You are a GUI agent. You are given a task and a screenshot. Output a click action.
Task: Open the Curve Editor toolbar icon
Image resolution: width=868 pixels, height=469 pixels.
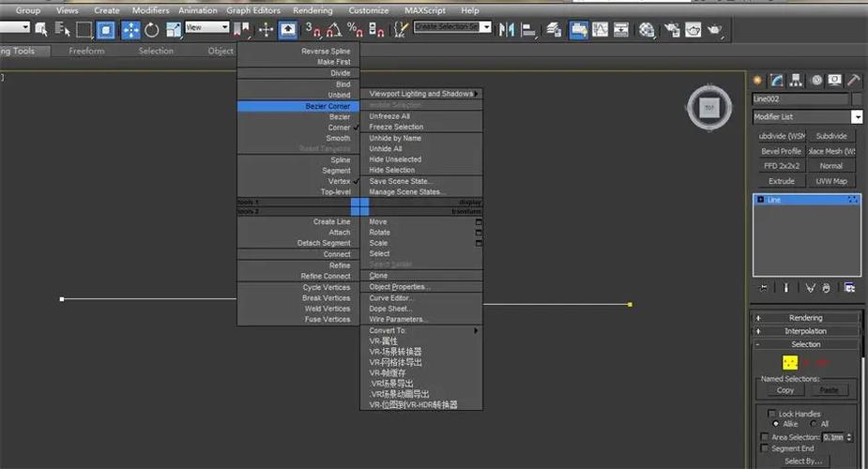click(600, 30)
